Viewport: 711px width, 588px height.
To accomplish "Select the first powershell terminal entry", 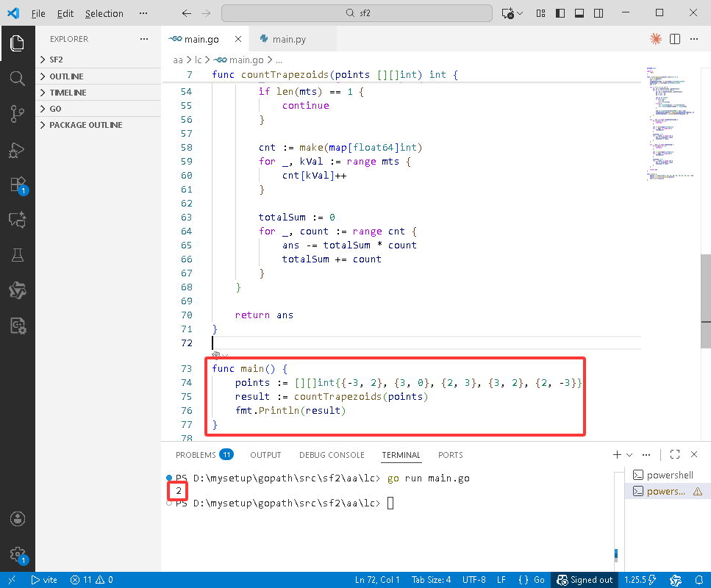I will (667, 475).
